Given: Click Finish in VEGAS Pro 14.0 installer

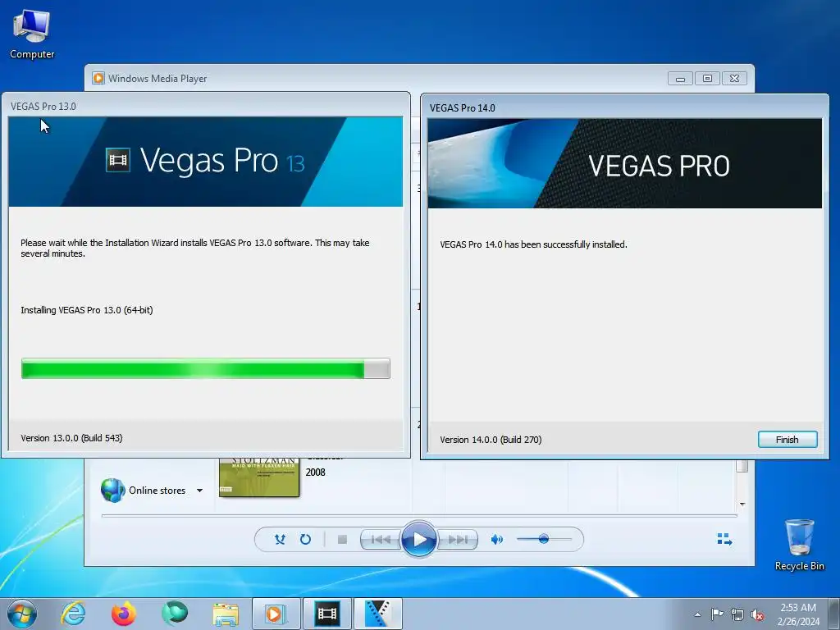Looking at the screenshot, I should pos(787,440).
